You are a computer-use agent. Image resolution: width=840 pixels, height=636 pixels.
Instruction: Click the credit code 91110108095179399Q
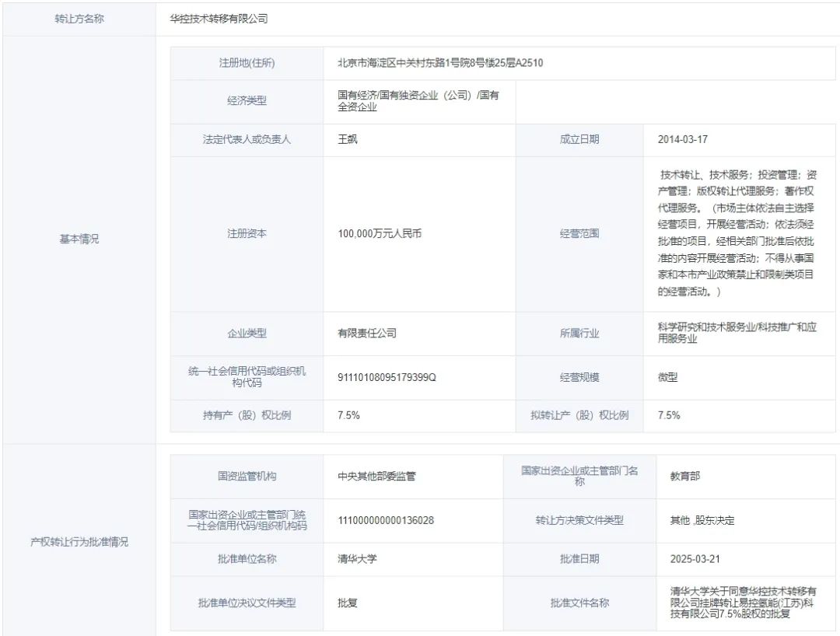(x=387, y=377)
